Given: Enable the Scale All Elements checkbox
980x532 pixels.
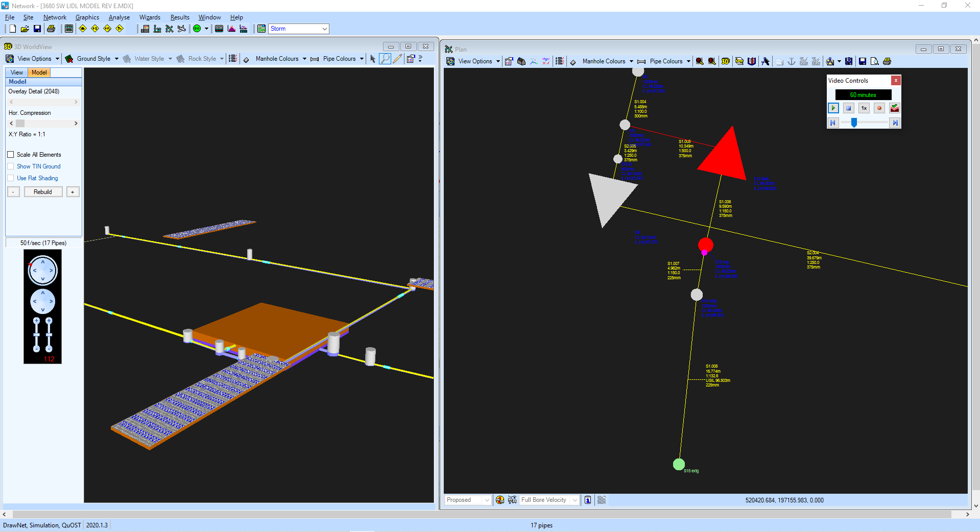Looking at the screenshot, I should 11,155.
